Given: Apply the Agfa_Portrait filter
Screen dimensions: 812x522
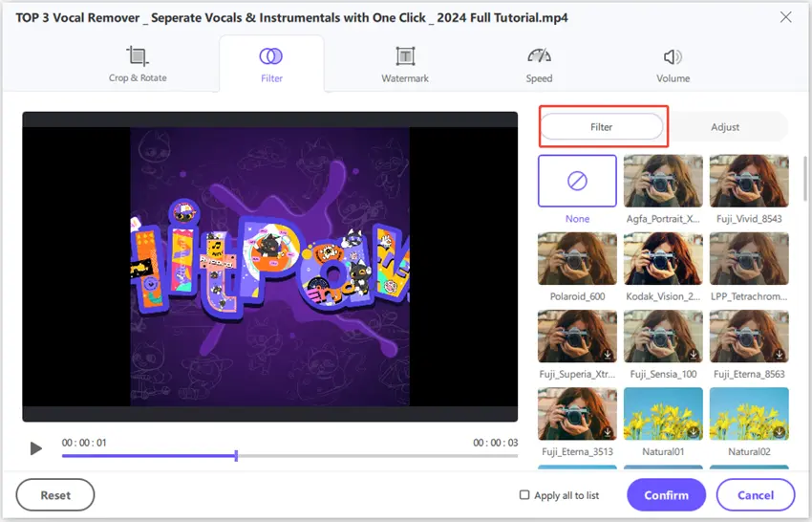Looking at the screenshot, I should pos(663,181).
